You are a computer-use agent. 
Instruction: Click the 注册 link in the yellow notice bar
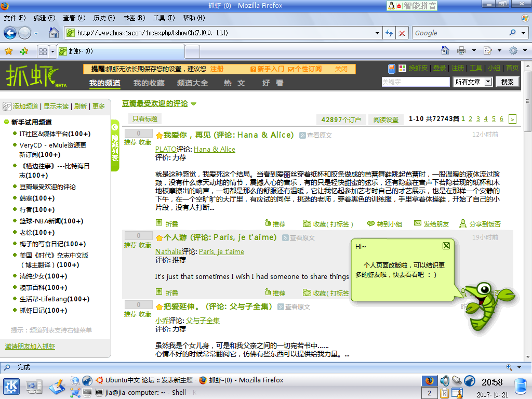point(217,69)
